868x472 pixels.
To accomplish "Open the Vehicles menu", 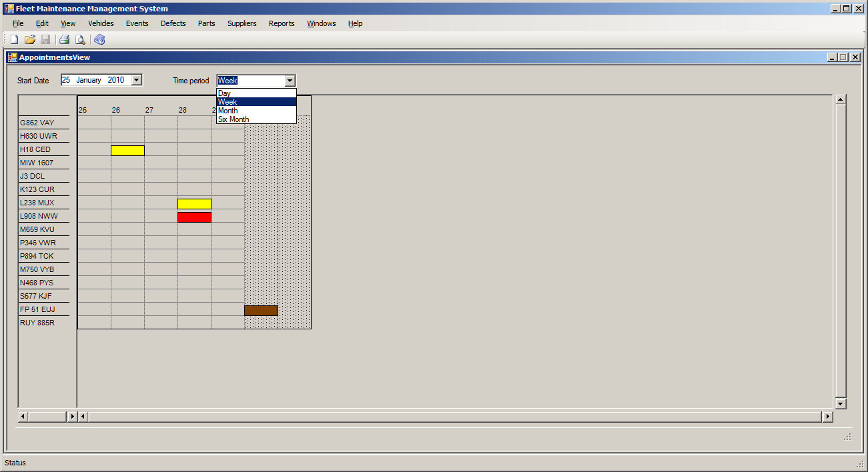I will coord(101,23).
